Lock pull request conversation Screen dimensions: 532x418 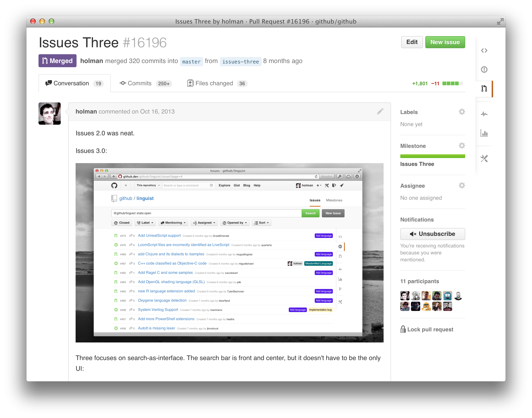pos(427,329)
